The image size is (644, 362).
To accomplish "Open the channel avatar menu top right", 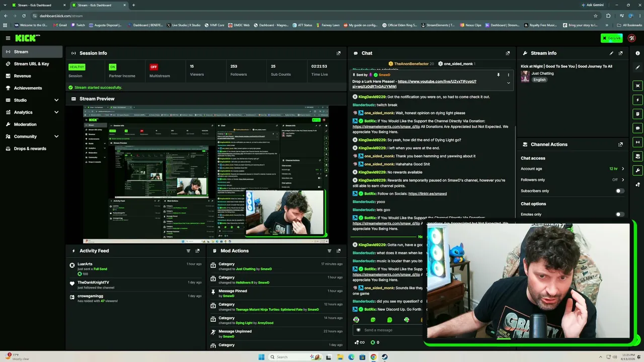I will point(631,38).
